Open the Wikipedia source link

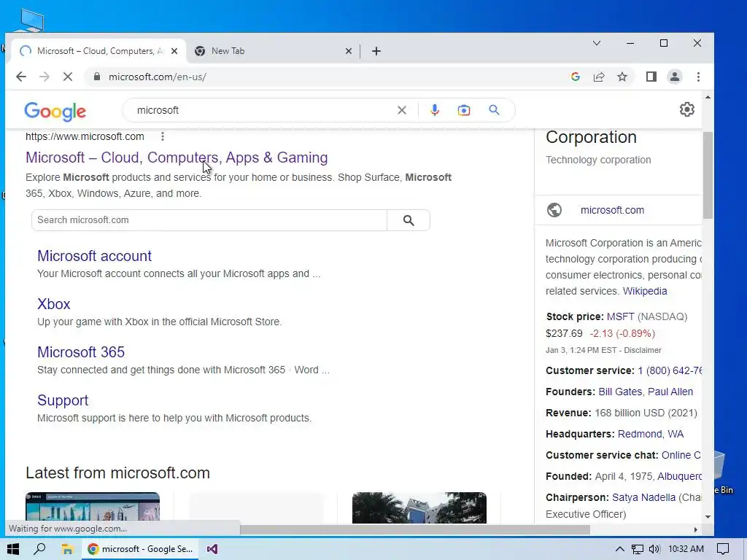(645, 291)
